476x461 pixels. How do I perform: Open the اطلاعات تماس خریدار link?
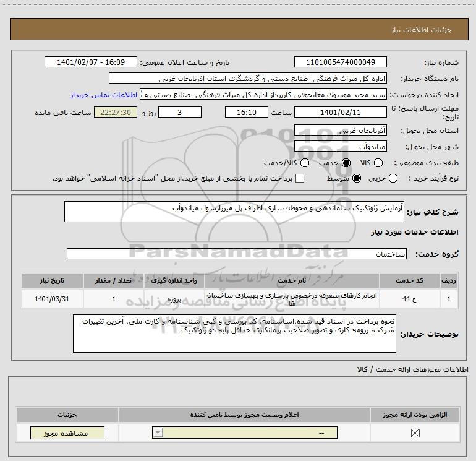pos(104,95)
